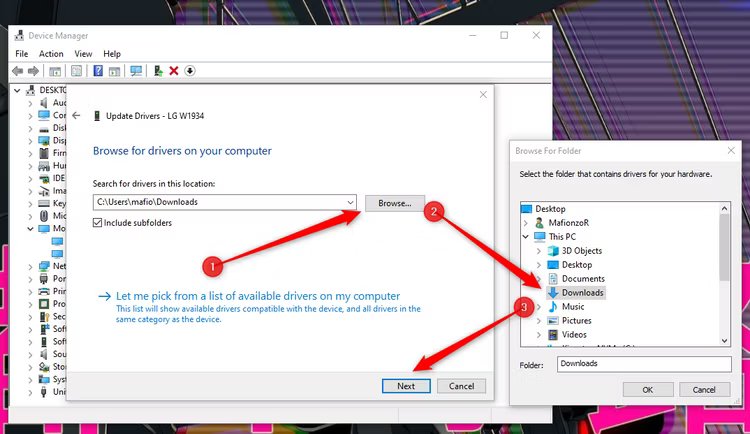
Task: Click the folder tree scroll-down arrow
Action: coord(724,341)
